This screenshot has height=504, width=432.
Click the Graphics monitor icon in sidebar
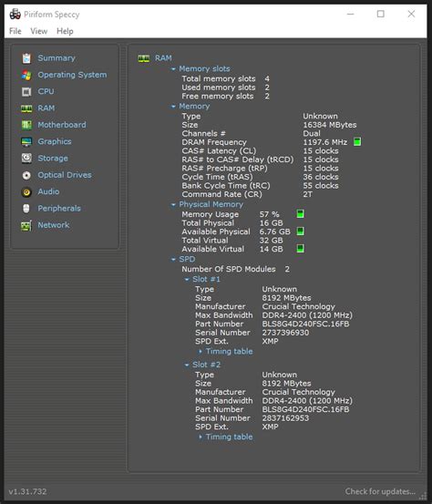pos(26,142)
